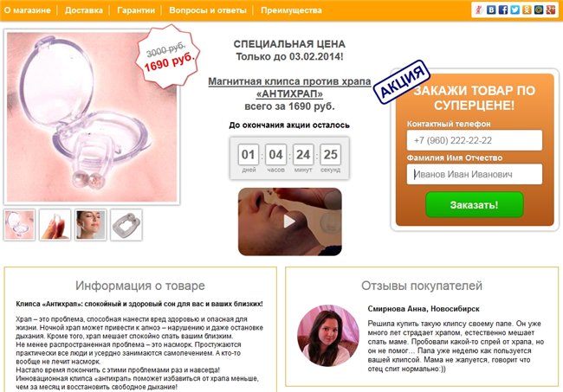Viewport: 563px width, 392px height.
Task: Open 'Вопросы и ответы' page
Action: (208, 10)
